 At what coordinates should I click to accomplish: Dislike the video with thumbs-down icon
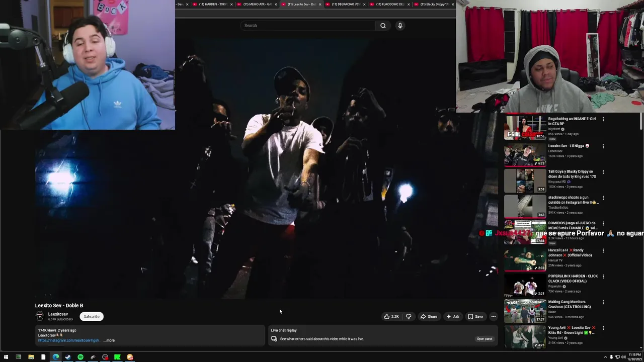409,317
